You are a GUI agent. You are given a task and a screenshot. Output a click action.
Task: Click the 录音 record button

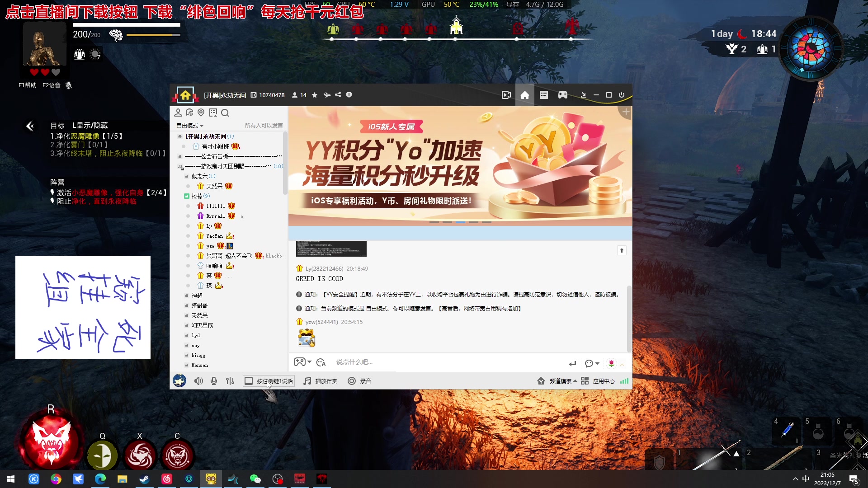[359, 381]
